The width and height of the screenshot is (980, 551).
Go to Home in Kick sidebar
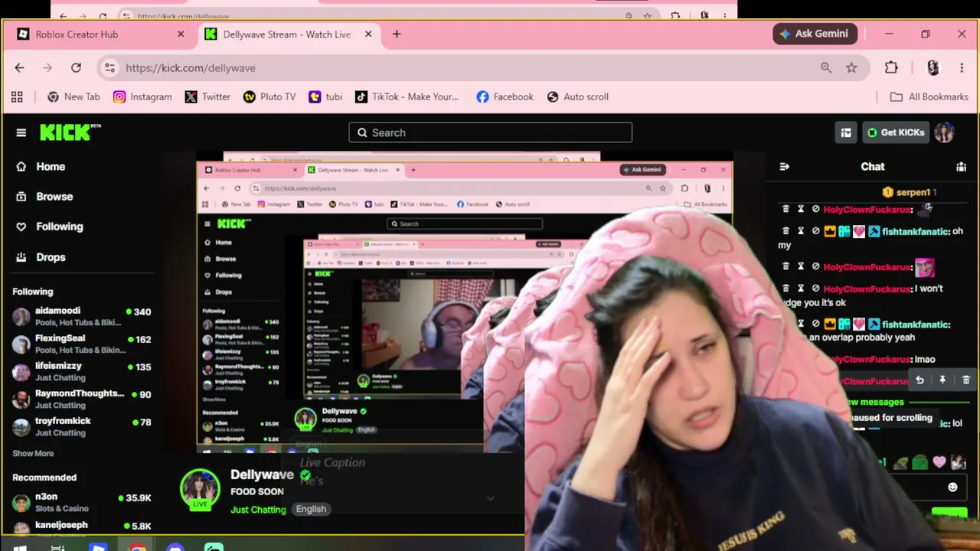tap(41, 166)
